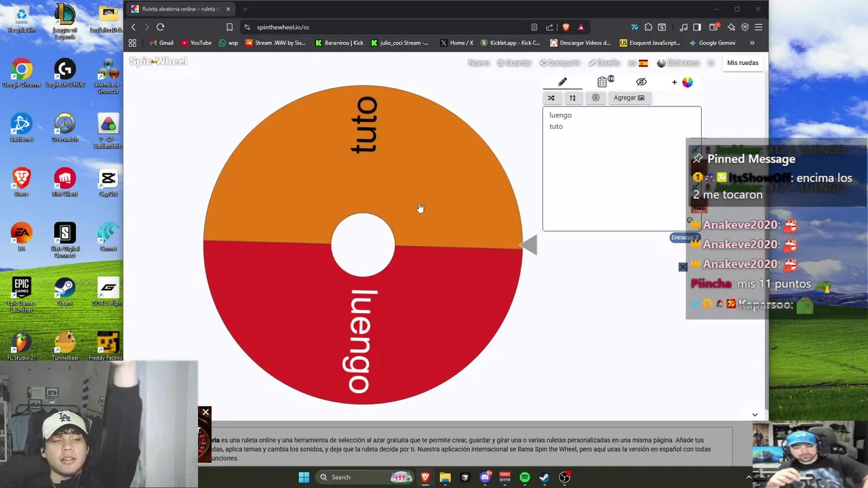Screen dimensions: 868x488
Task: Bookmark this page icon
Action: pyautogui.click(x=229, y=27)
